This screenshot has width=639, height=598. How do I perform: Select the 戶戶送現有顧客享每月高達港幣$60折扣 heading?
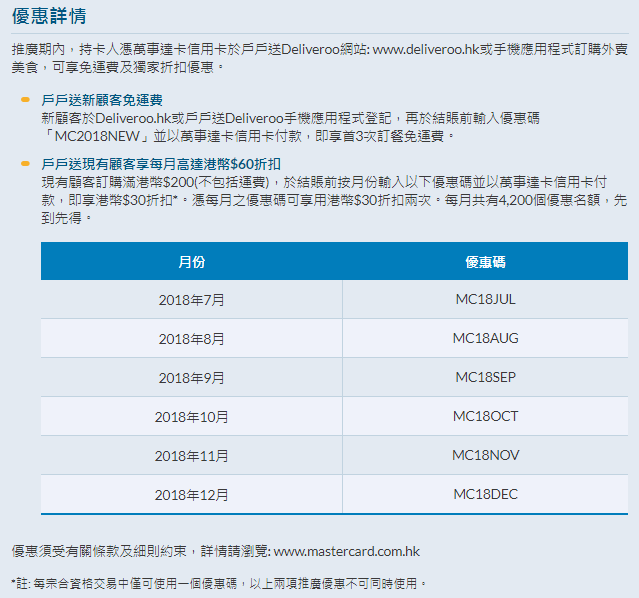point(161,164)
